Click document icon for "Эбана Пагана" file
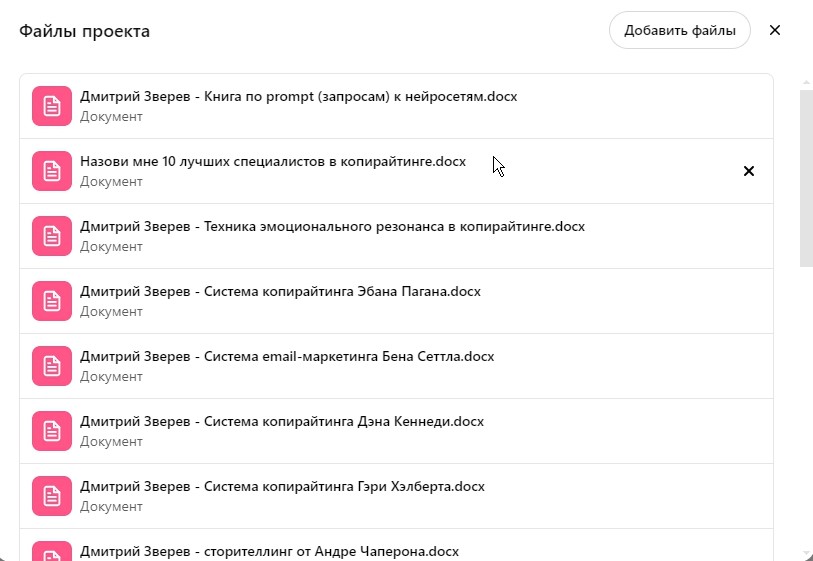The width and height of the screenshot is (813, 561). click(52, 301)
